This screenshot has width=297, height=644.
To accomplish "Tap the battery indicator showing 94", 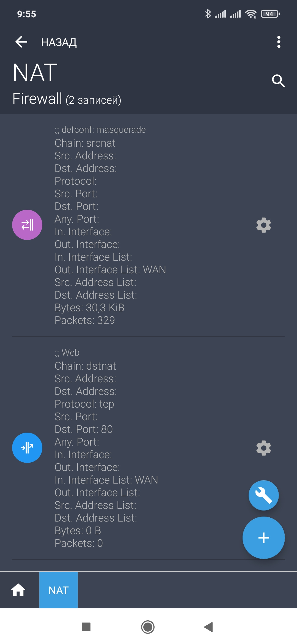I will pos(270,14).
